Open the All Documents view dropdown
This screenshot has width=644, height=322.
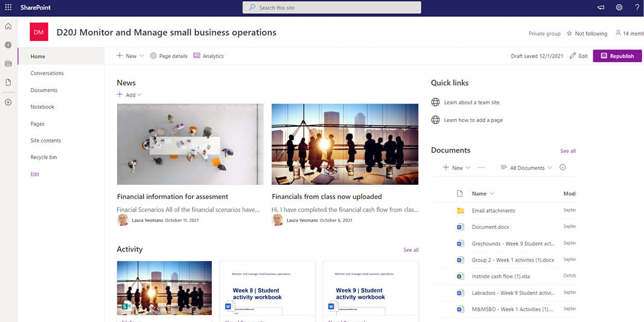526,168
